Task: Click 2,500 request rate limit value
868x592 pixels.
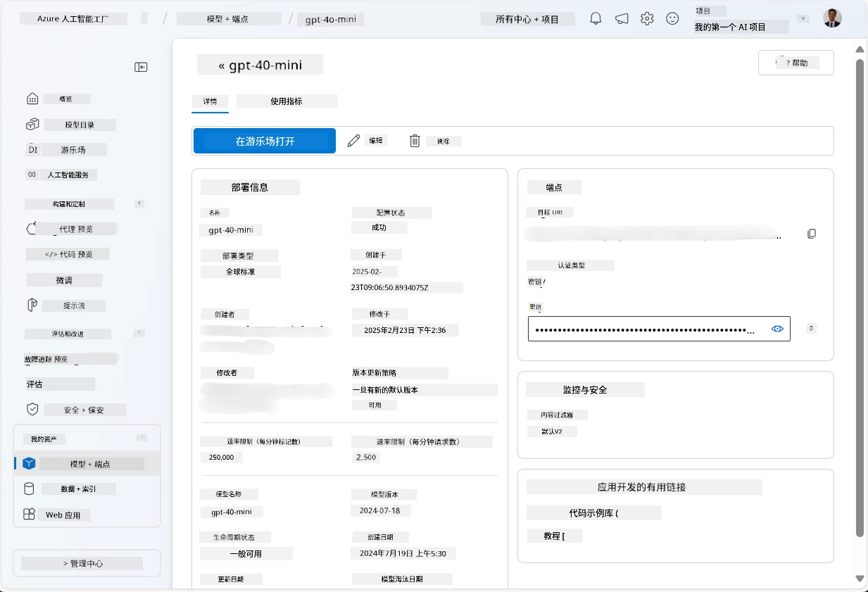Action: point(366,458)
